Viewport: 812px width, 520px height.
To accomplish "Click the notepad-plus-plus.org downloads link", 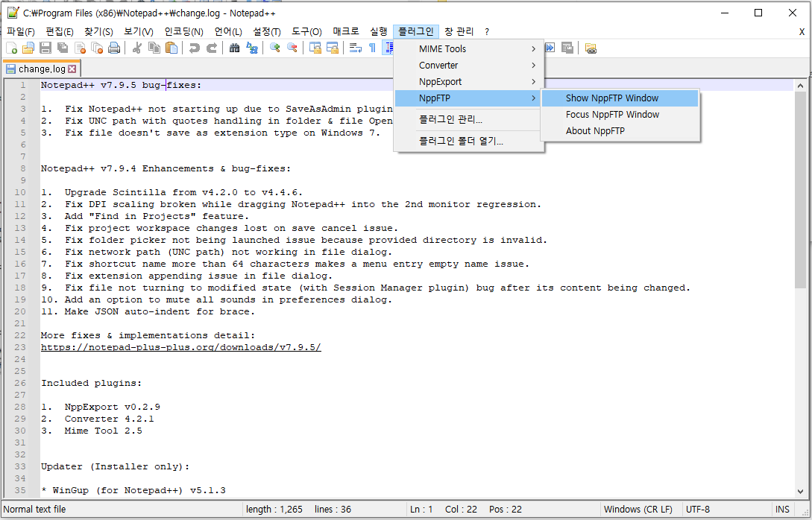I will (180, 347).
